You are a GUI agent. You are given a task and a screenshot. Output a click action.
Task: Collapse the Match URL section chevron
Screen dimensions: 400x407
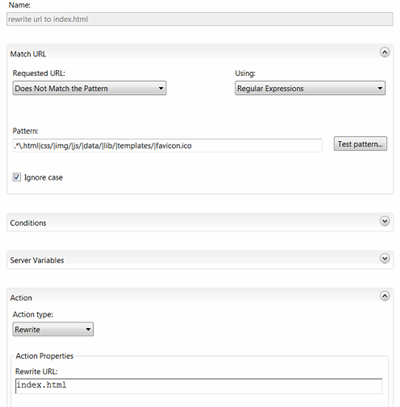click(385, 52)
